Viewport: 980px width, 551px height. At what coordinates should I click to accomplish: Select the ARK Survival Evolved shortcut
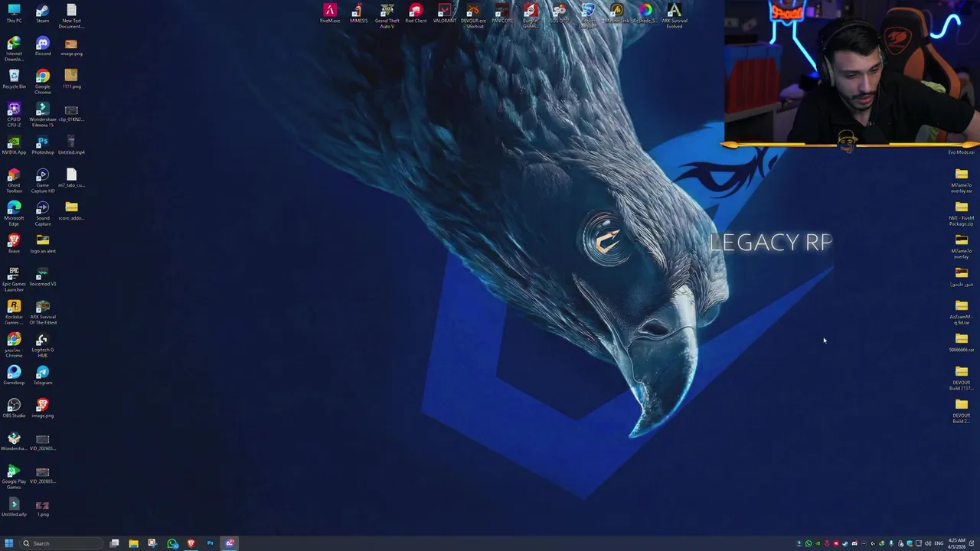[674, 15]
